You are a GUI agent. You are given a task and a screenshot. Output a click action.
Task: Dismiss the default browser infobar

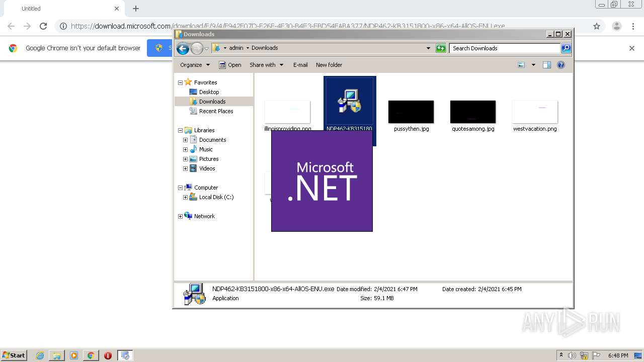click(632, 48)
